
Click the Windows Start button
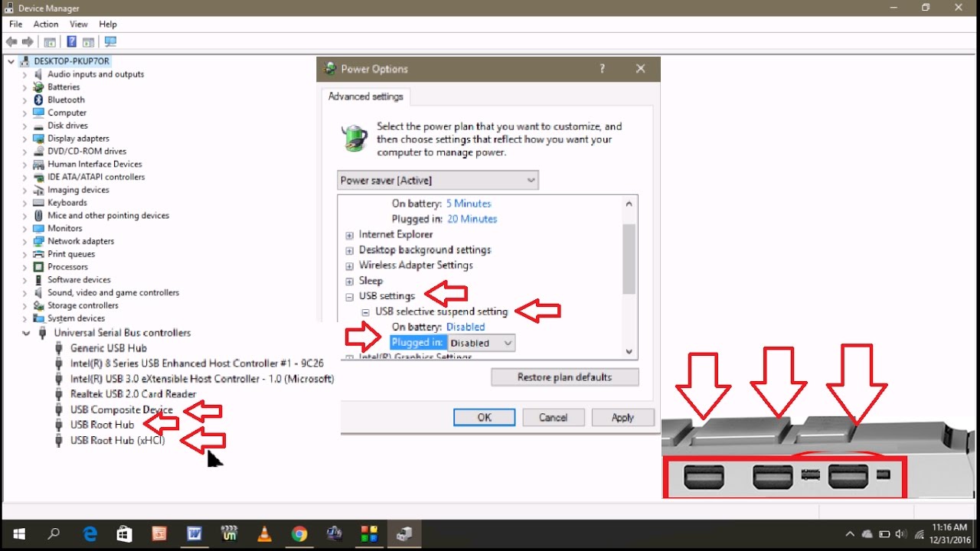tap(18, 534)
